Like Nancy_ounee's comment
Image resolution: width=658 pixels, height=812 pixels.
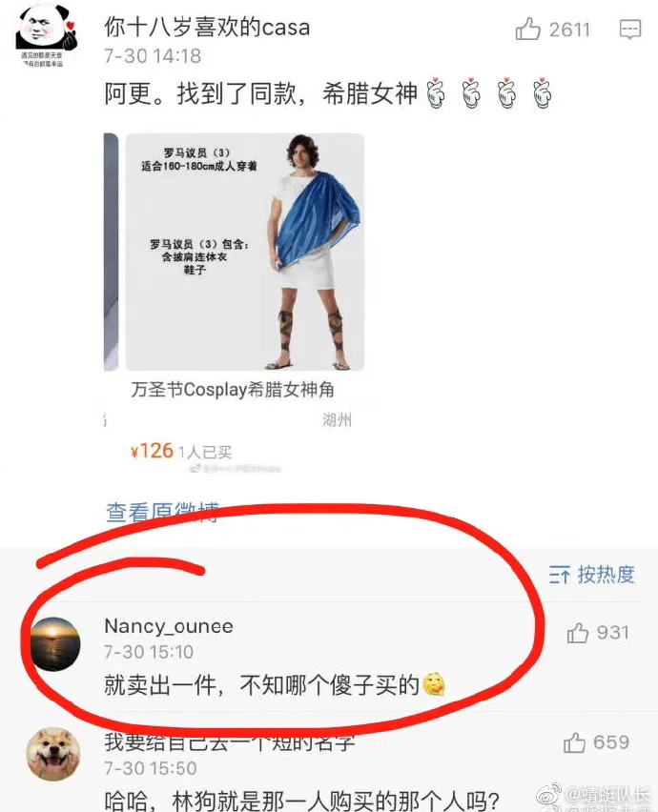[x=577, y=633]
